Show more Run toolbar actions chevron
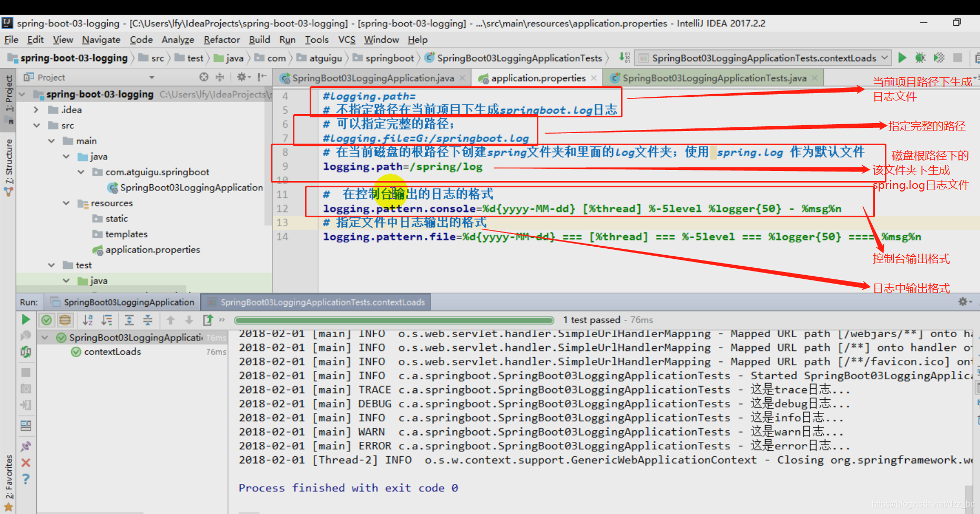The image size is (980, 514). [x=222, y=319]
